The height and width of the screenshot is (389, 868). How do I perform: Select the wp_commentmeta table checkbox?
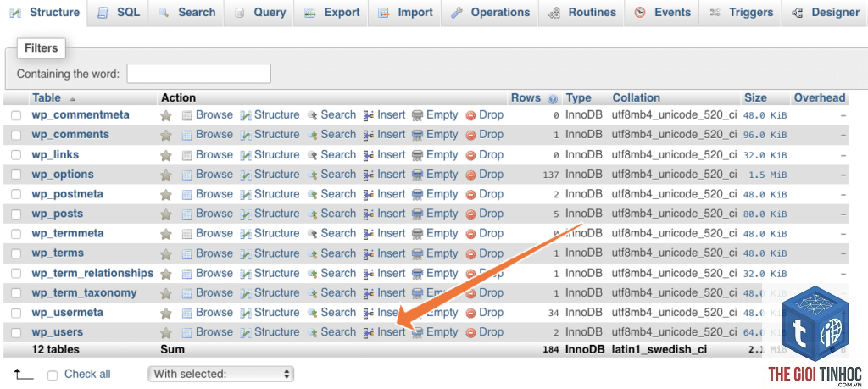(x=17, y=115)
